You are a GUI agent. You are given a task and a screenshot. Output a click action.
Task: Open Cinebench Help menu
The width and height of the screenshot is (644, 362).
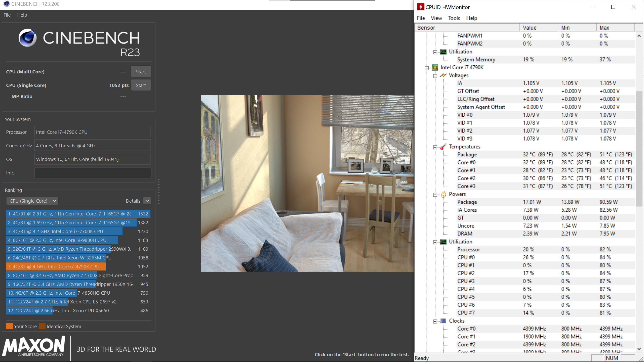(22, 15)
